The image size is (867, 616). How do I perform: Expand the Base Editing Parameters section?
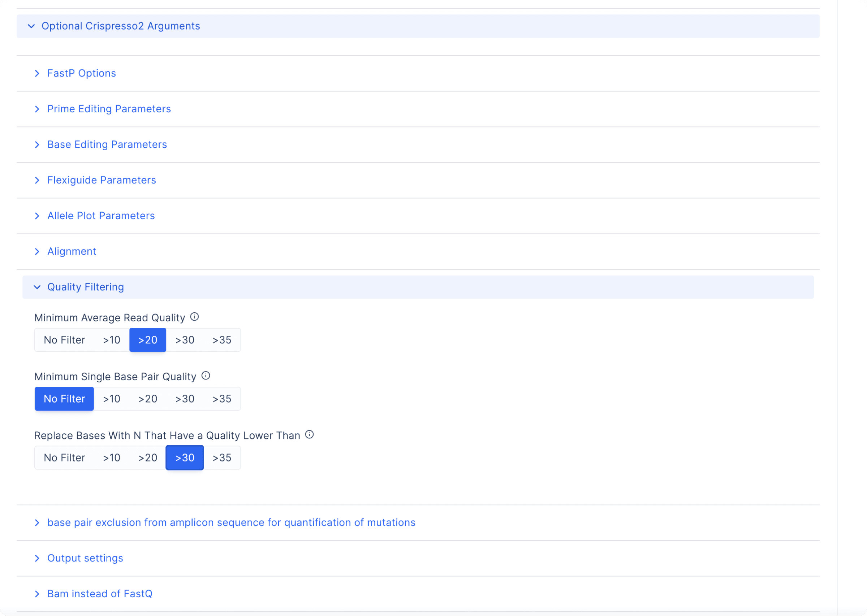pyautogui.click(x=107, y=144)
